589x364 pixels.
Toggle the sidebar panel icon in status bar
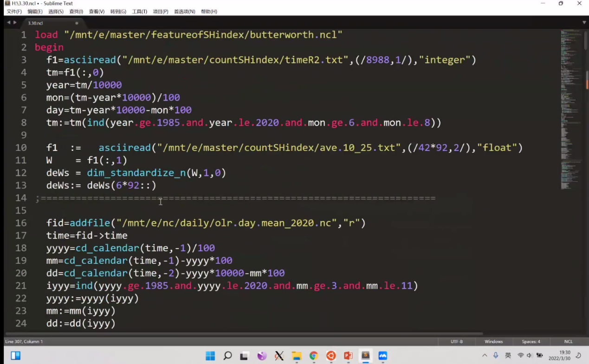15,356
